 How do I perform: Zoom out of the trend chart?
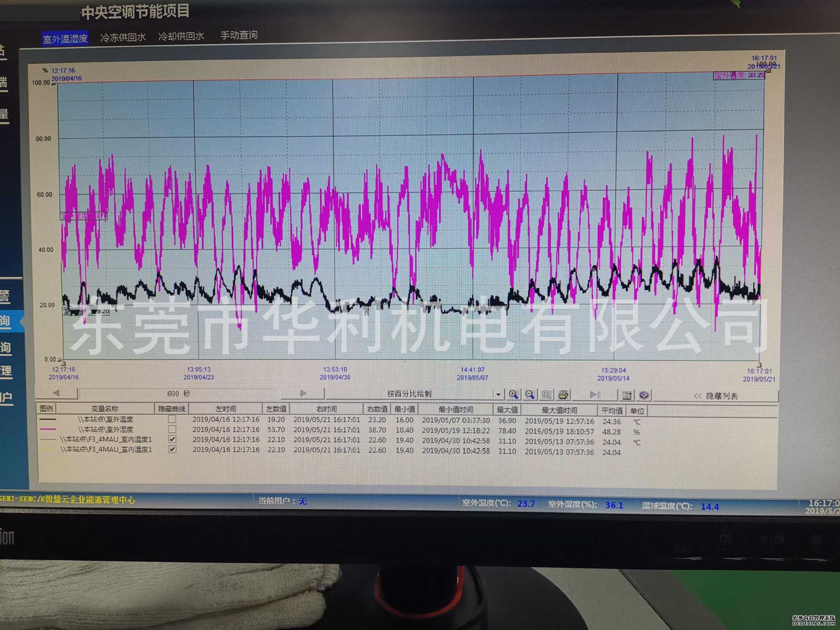coord(530,395)
